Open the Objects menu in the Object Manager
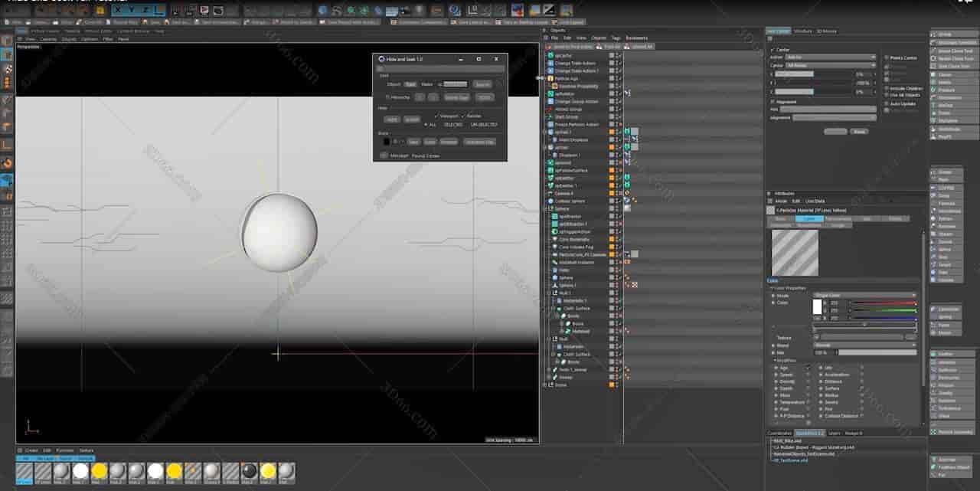Image resolution: width=980 pixels, height=491 pixels. [596, 38]
